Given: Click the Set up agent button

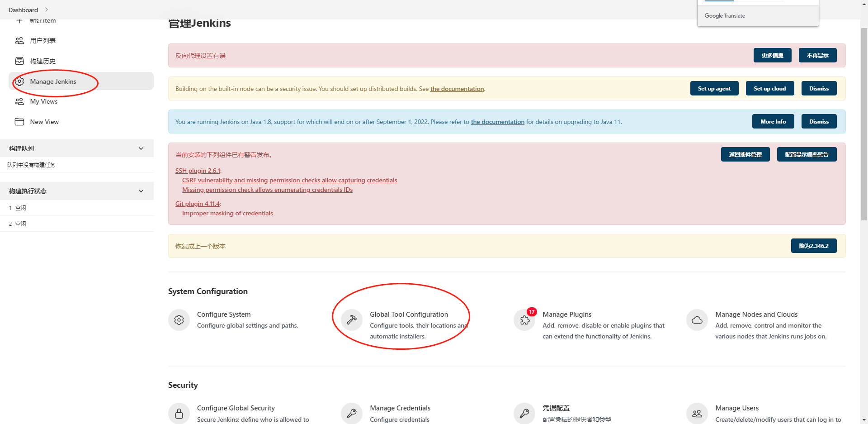Looking at the screenshot, I should 714,89.
